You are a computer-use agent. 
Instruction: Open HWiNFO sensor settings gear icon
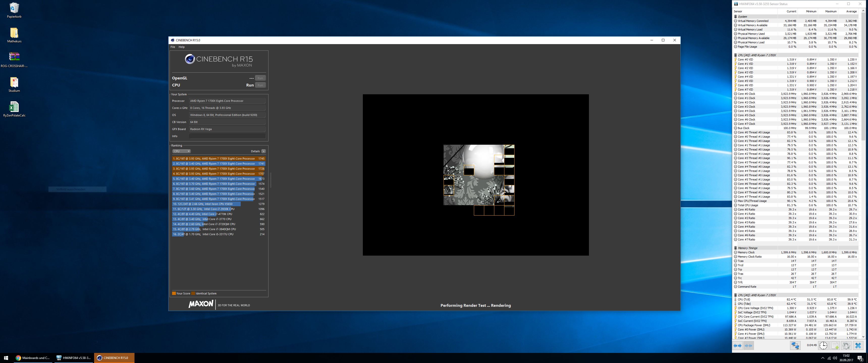coord(846,346)
